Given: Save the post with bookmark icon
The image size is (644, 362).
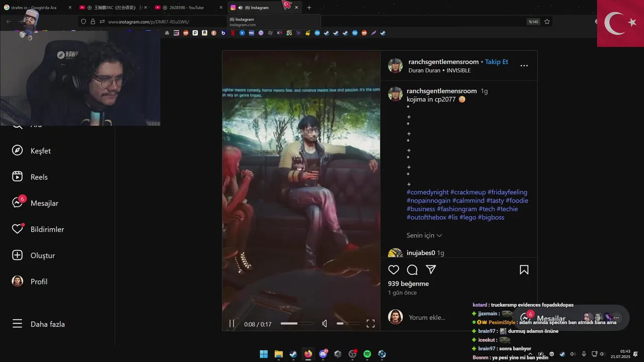Looking at the screenshot, I should pyautogui.click(x=524, y=270).
